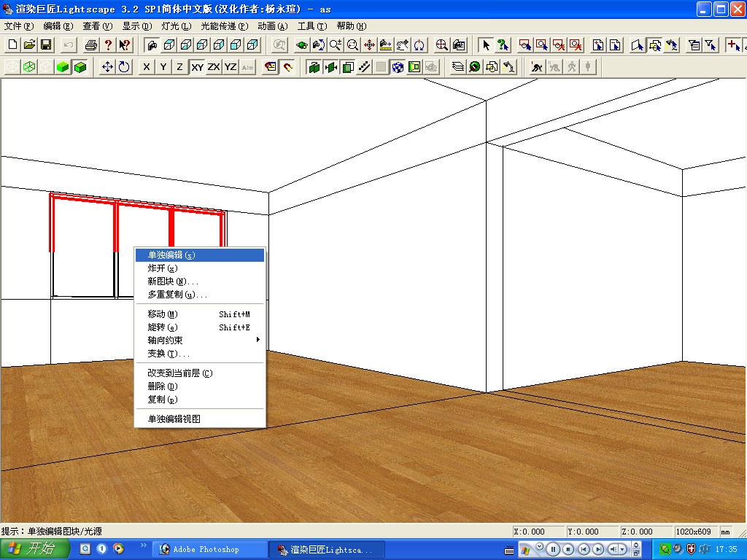This screenshot has height=560, width=747.
Task: Choose 炸开 from the context menu
Action: click(163, 268)
